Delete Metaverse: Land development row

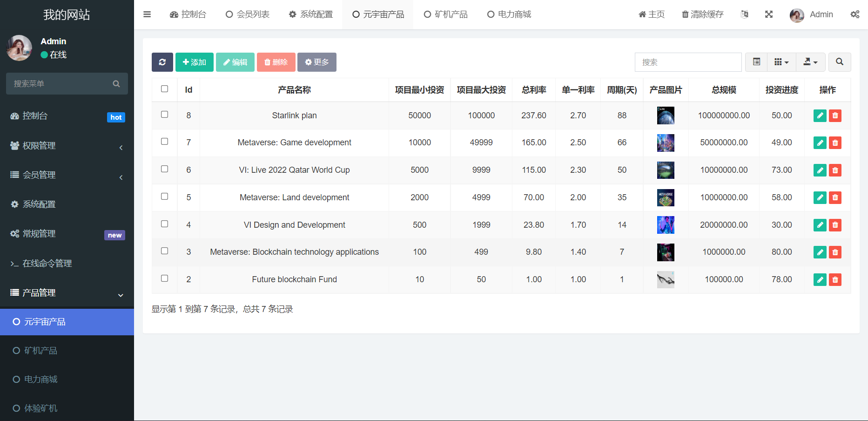(835, 197)
